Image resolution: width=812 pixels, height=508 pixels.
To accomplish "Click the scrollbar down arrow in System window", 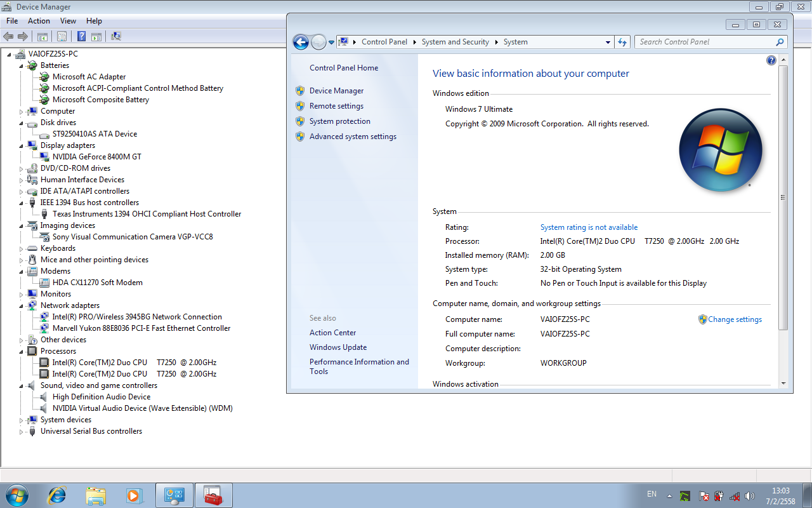I will [783, 383].
